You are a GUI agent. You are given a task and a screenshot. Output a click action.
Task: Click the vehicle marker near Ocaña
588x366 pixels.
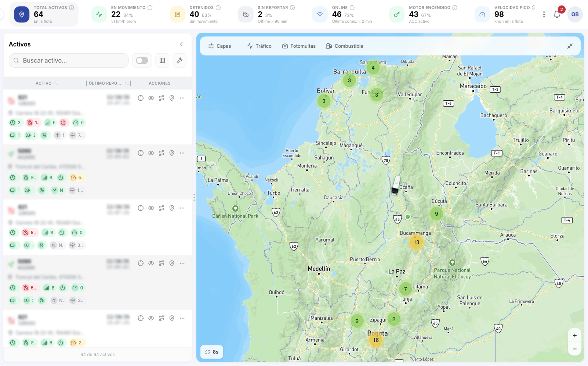tap(396, 185)
